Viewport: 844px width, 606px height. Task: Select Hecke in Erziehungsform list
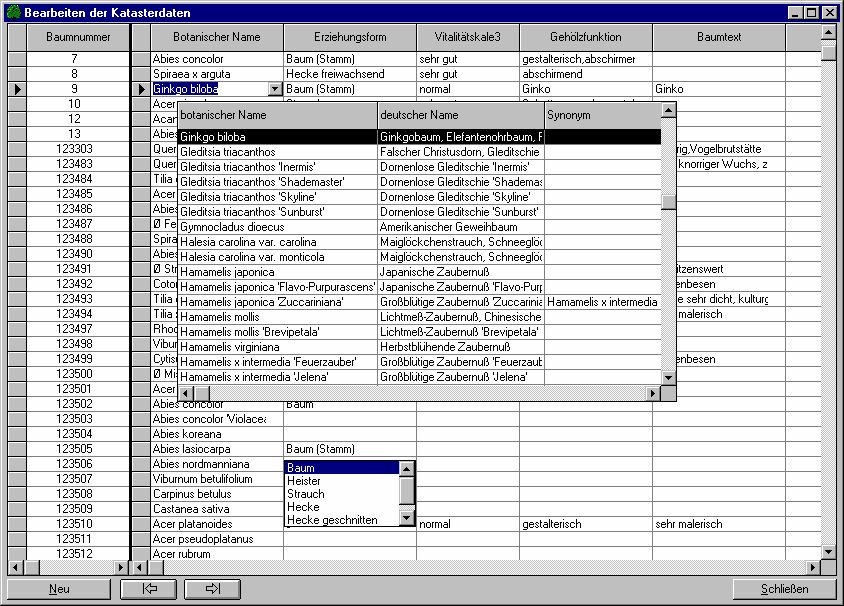click(x=342, y=506)
